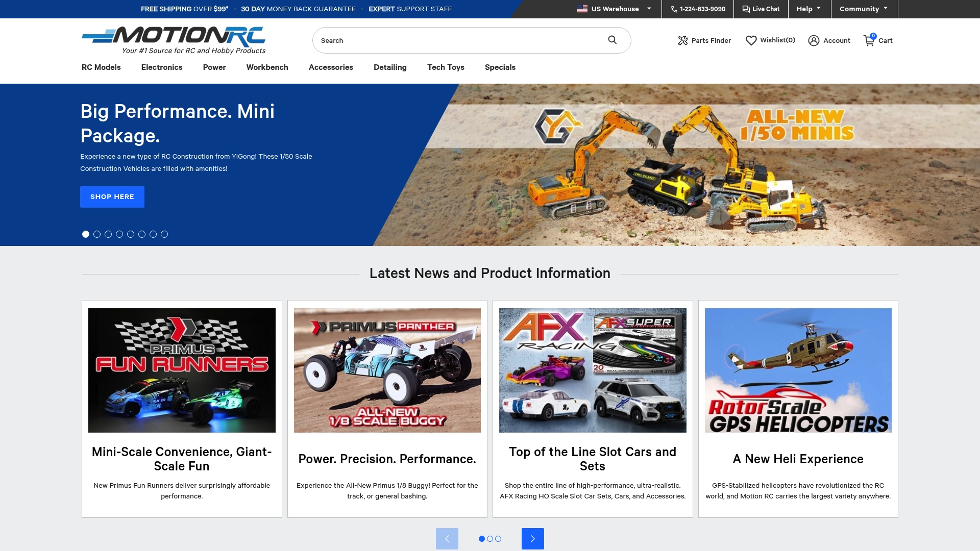980x551 pixels.
Task: Select first hero banner slide dot
Action: pos(86,234)
